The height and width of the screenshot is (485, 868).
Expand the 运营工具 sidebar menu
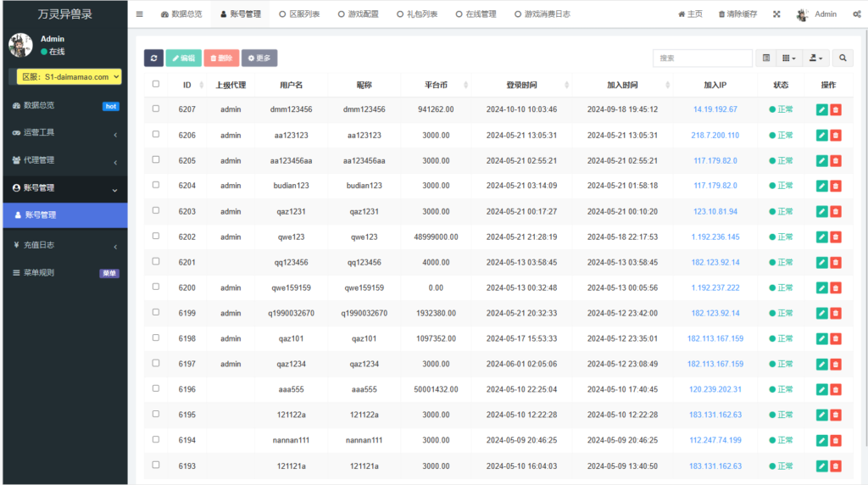click(65, 133)
